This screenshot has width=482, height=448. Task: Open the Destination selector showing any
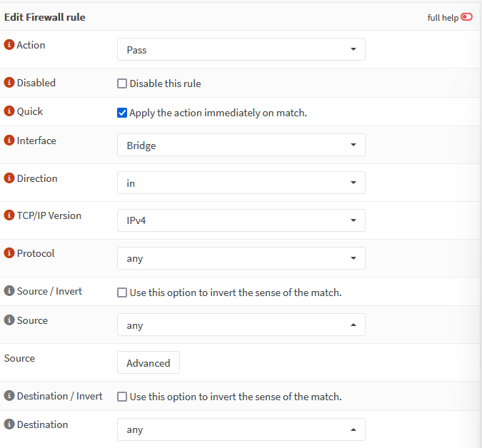tap(241, 429)
